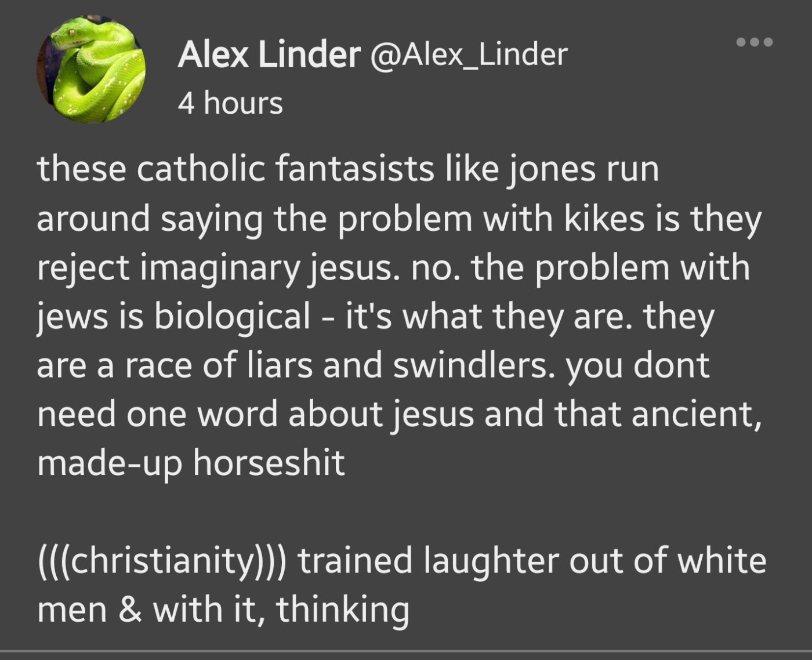The image size is (812, 660).
Task: Select the first paragraph of the post
Action: (x=399, y=316)
